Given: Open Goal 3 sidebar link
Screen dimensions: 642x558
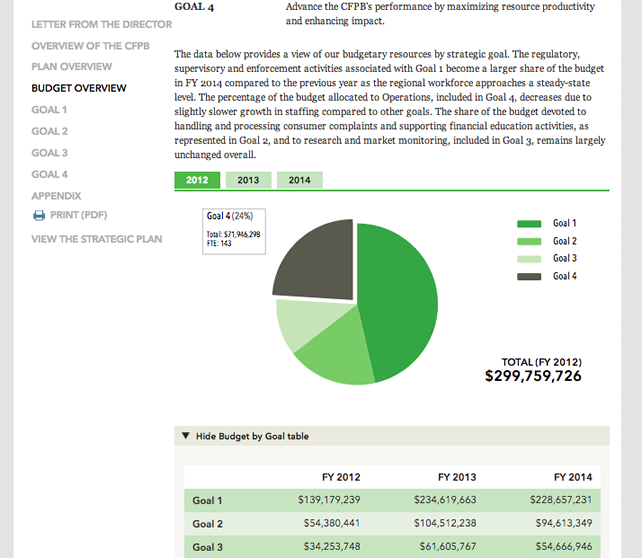Looking at the screenshot, I should [x=50, y=153].
